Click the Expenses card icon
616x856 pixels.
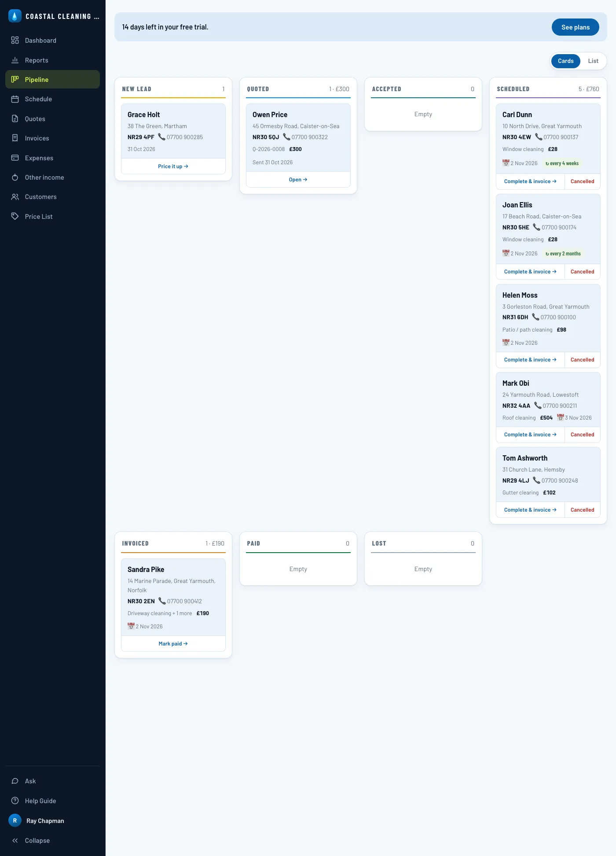click(x=15, y=158)
